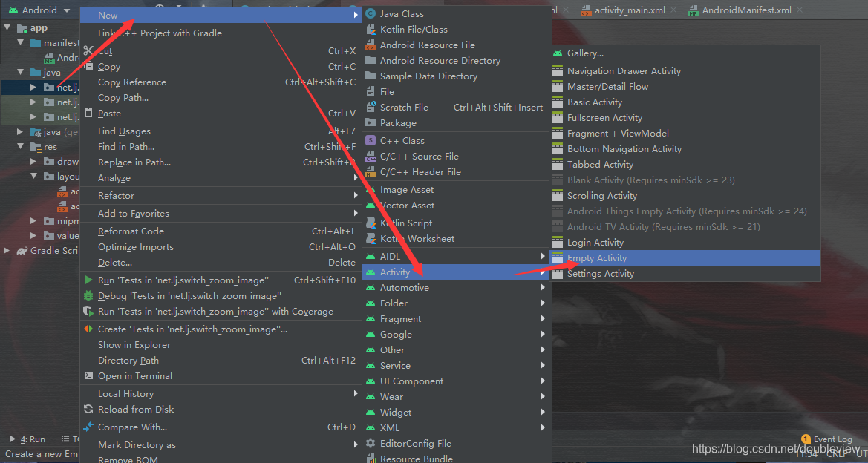Choose Delete... from context menu
The image size is (868, 463).
click(x=221, y=262)
